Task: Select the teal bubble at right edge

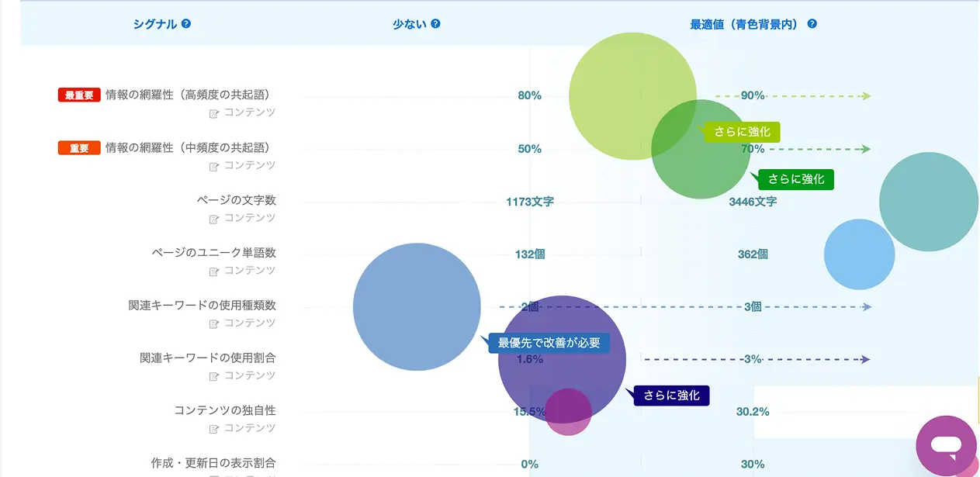Action: click(x=929, y=202)
